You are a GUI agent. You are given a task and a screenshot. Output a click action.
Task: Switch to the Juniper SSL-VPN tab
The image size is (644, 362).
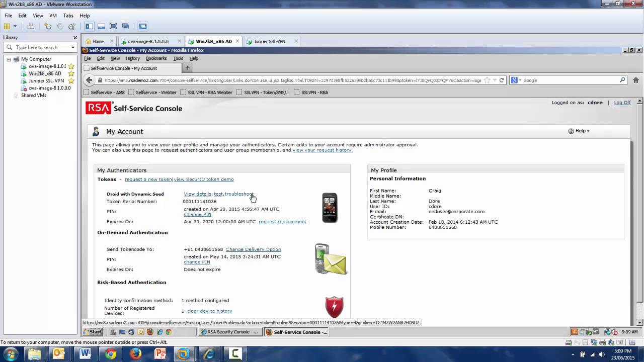[272, 41]
